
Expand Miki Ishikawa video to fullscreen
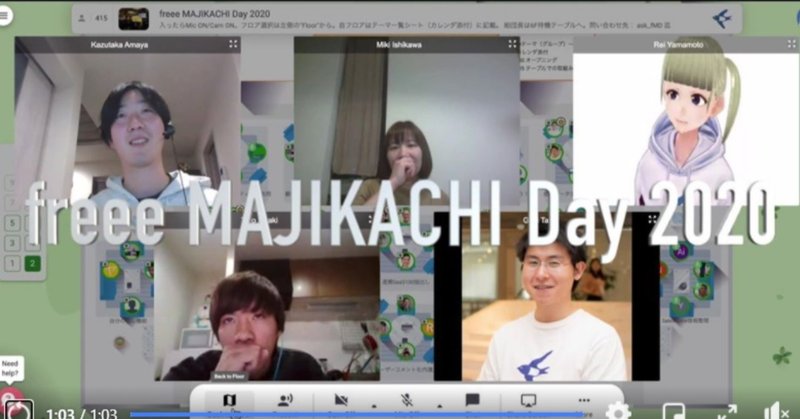(x=512, y=44)
